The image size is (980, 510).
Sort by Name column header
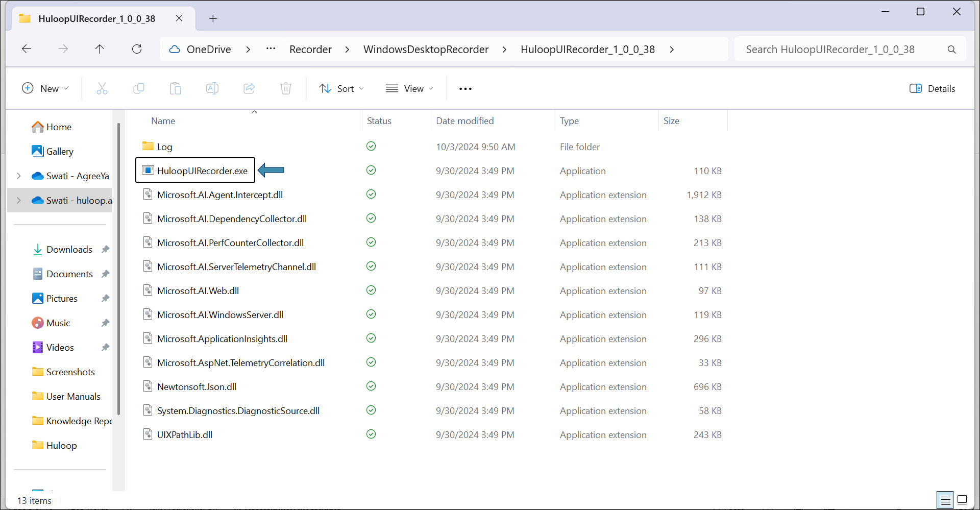pyautogui.click(x=163, y=121)
